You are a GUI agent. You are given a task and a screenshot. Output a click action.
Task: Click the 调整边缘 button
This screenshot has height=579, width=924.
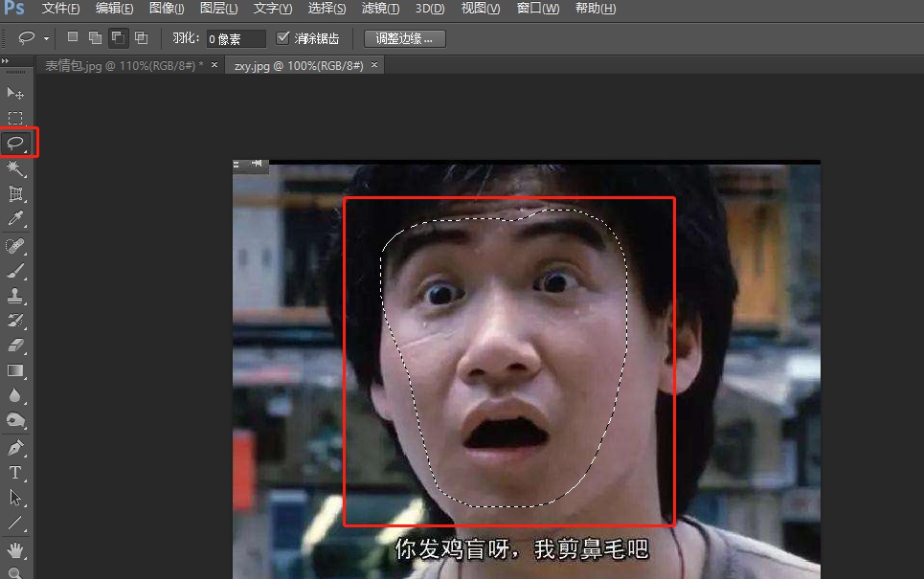coord(404,38)
